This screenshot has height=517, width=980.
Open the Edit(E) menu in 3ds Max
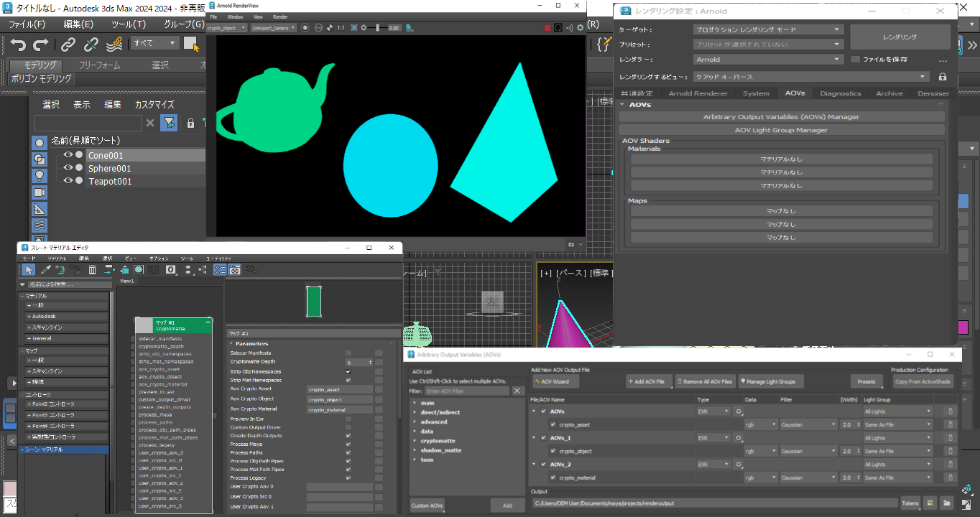[x=78, y=24]
